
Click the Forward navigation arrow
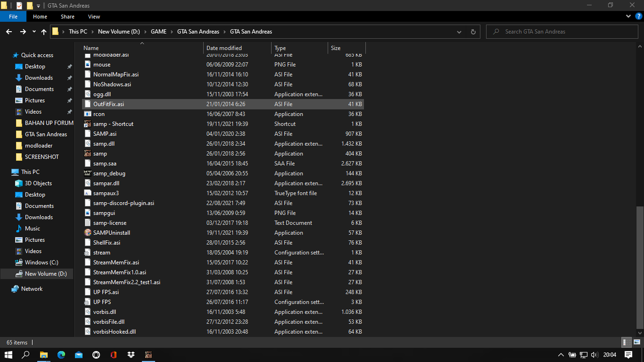(x=23, y=31)
